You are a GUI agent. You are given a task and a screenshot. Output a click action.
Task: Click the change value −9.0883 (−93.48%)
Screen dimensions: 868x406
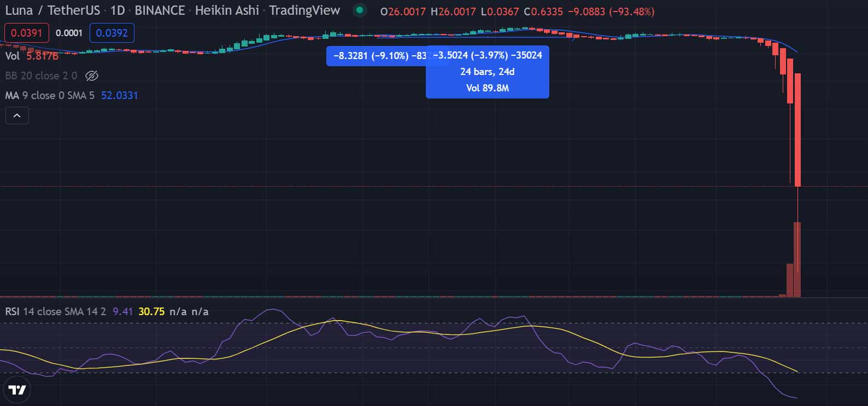(x=611, y=11)
